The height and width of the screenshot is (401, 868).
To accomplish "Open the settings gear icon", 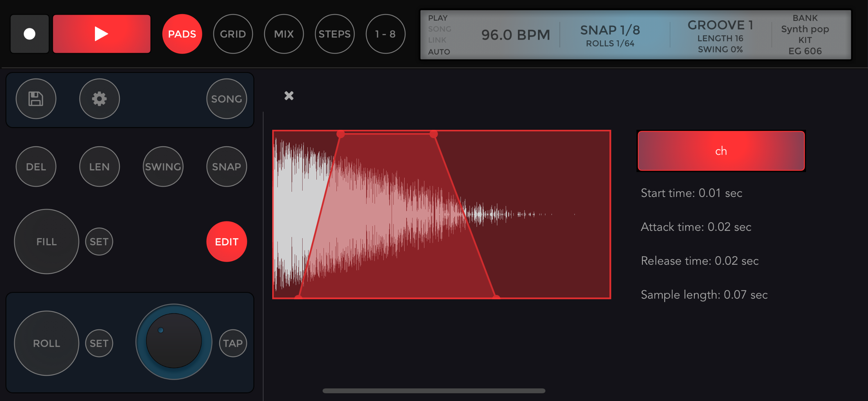I will point(99,99).
